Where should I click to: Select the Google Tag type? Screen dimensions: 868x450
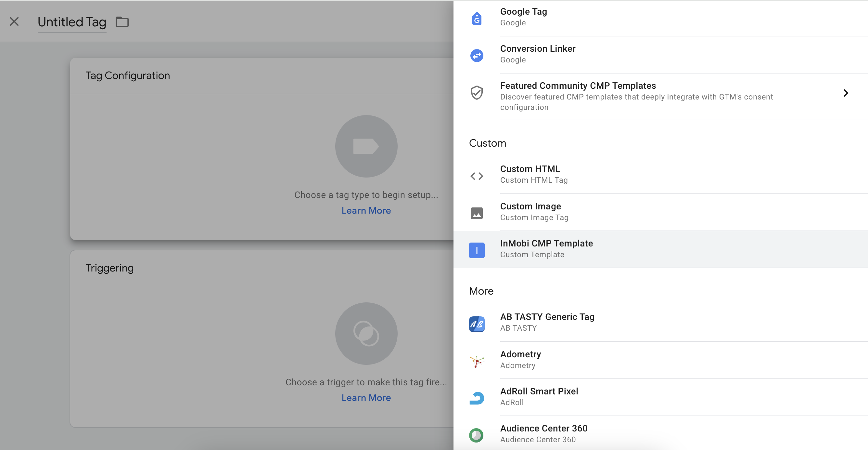click(x=660, y=18)
